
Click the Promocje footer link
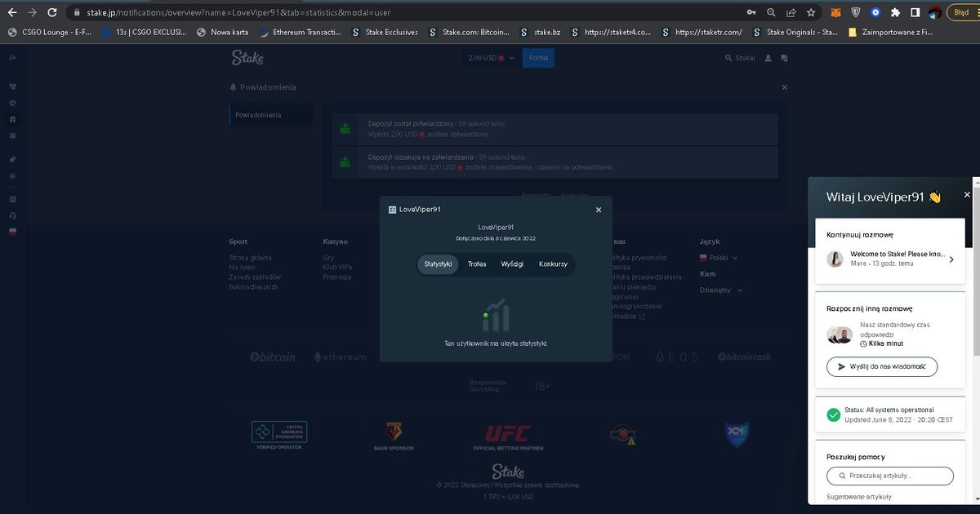(x=337, y=277)
